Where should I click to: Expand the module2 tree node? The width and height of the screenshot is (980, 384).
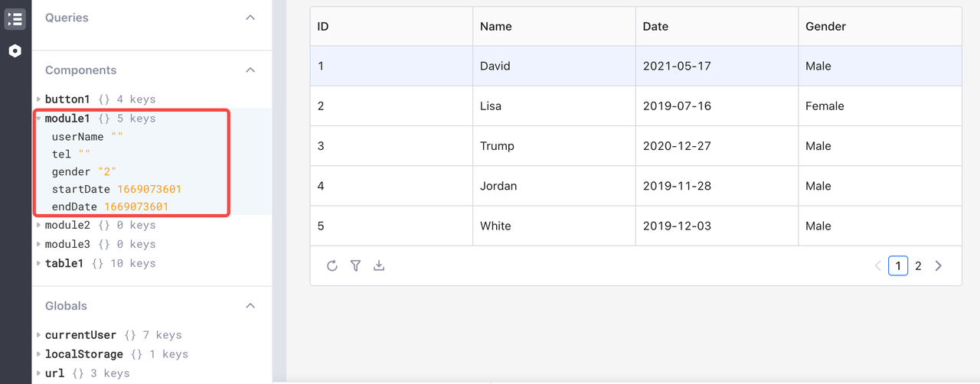pyautogui.click(x=39, y=225)
